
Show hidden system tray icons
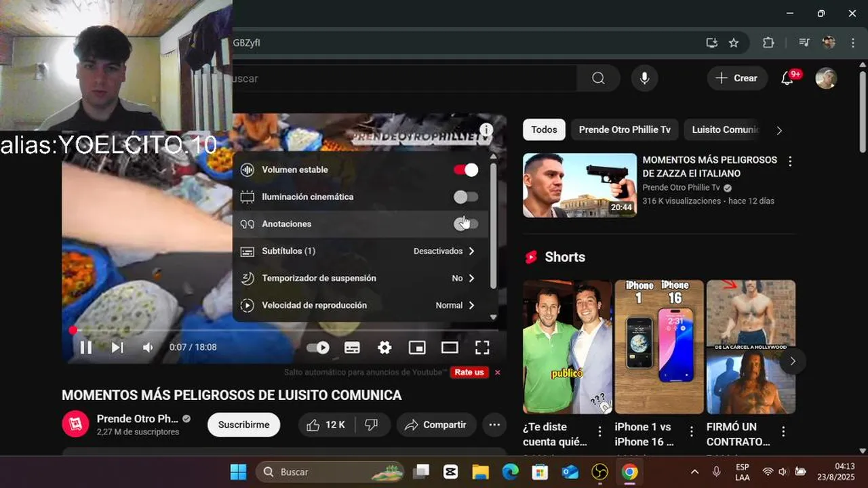click(694, 472)
